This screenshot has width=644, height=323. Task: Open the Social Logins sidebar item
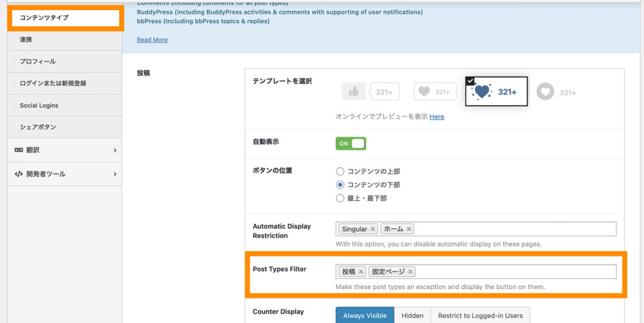[x=39, y=106]
